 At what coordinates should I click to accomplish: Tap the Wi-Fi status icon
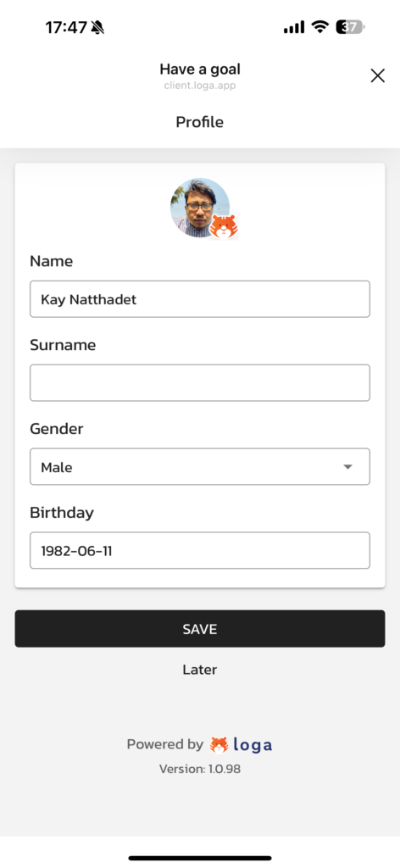pos(319,26)
